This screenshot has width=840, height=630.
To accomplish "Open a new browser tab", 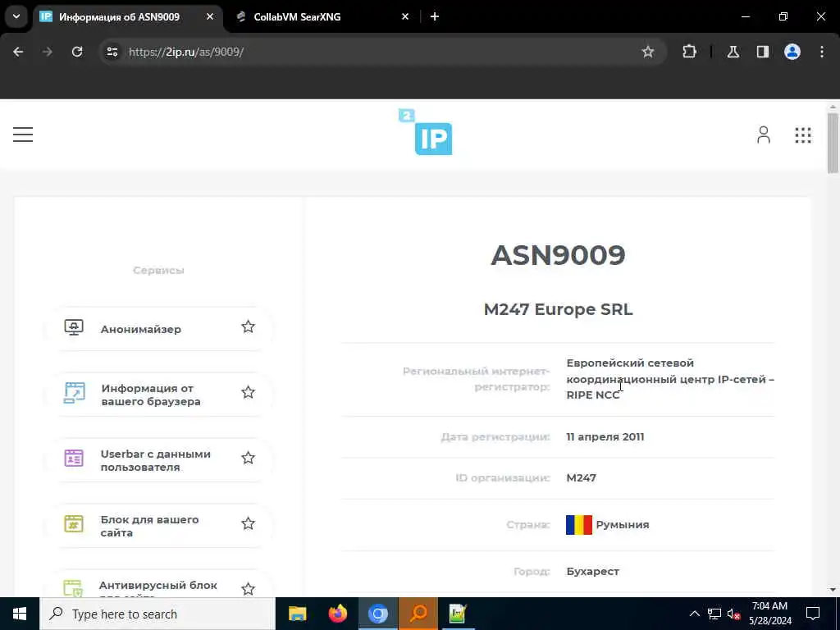I will click(x=435, y=16).
